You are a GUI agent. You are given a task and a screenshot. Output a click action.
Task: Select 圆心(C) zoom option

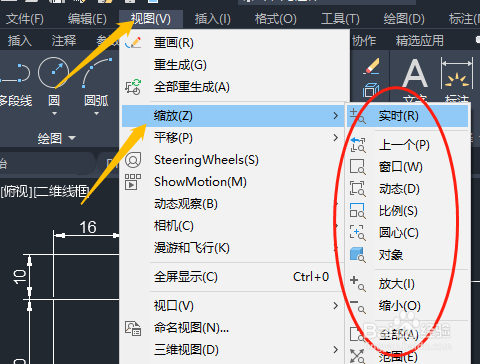pos(399,233)
